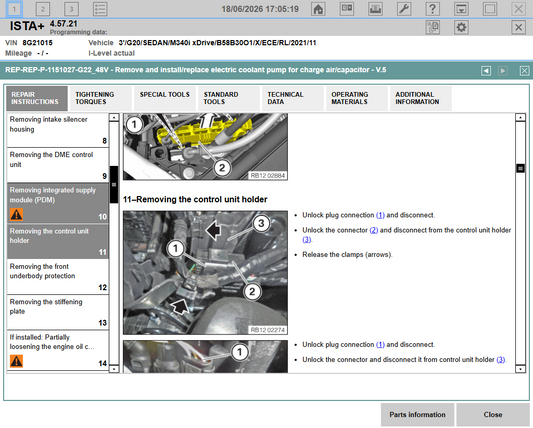
Task: Open the settings gear icon
Action: (461, 27)
